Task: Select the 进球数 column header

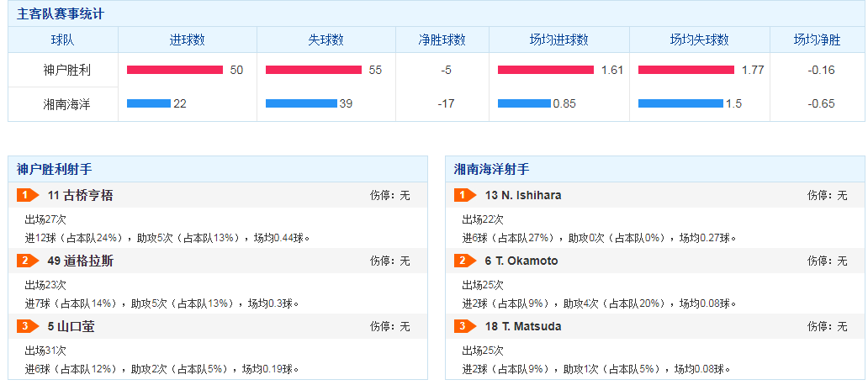Action: point(187,40)
